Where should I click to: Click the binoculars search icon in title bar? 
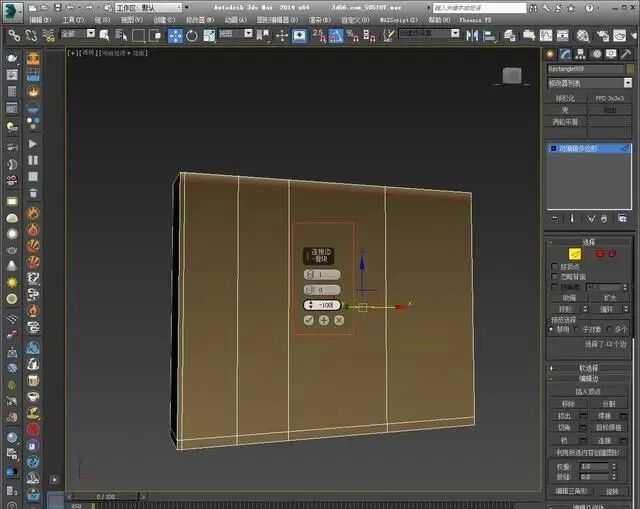point(533,8)
